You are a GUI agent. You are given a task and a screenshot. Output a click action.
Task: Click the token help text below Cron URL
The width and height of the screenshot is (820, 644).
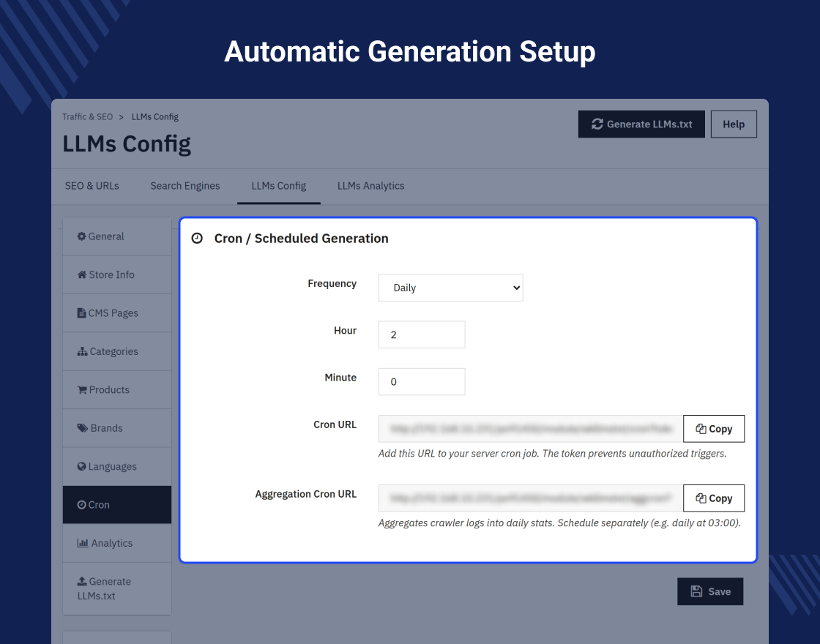pyautogui.click(x=552, y=453)
